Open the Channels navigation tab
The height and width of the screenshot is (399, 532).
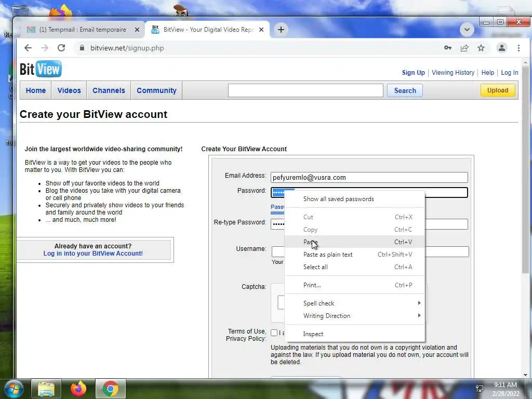[109, 90]
